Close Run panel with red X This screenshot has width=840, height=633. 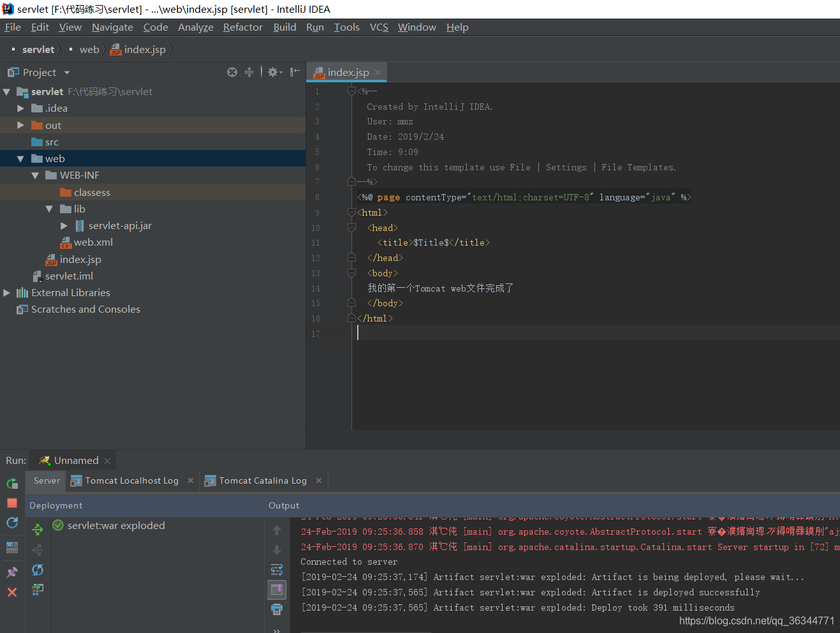click(x=12, y=592)
